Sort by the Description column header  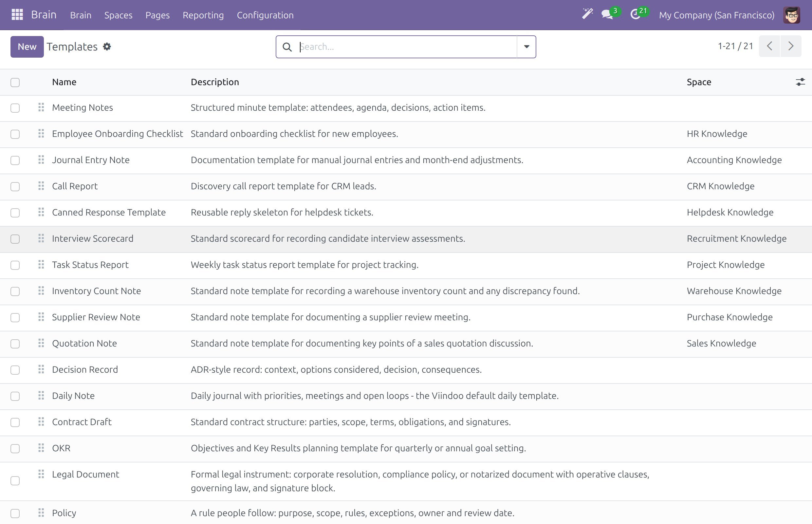coord(215,82)
